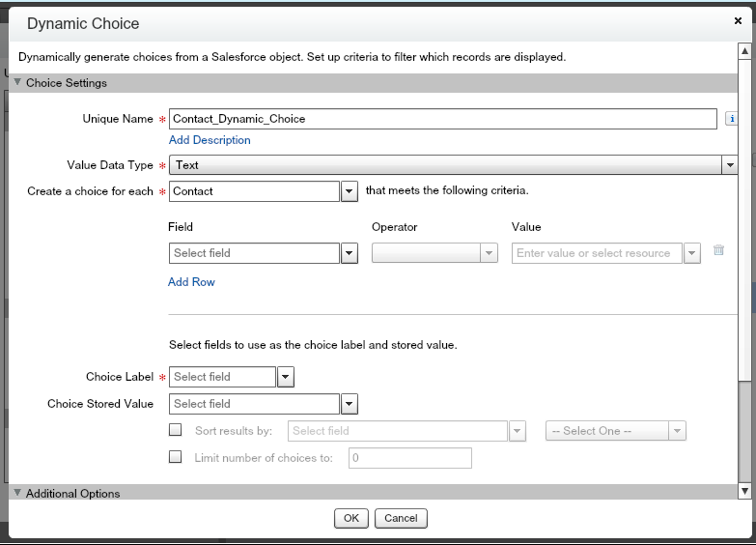
Task: Open the Choice Stored Value dropdown
Action: pyautogui.click(x=350, y=404)
